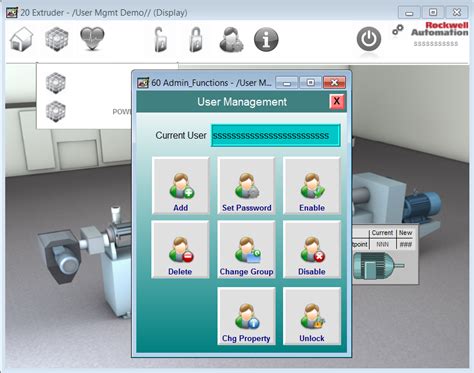The height and width of the screenshot is (373, 474).
Task: Click the Change Group button
Action: tap(246, 249)
